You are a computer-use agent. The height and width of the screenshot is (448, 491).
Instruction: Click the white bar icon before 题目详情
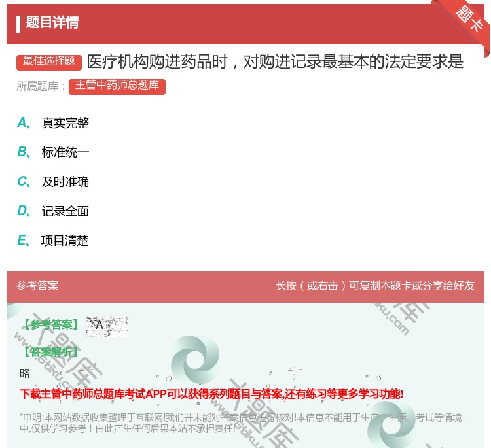point(18,23)
